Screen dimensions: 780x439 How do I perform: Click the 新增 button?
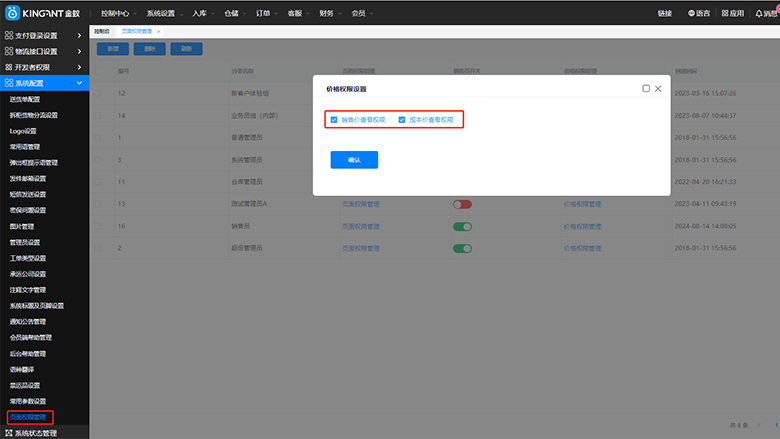(113, 49)
